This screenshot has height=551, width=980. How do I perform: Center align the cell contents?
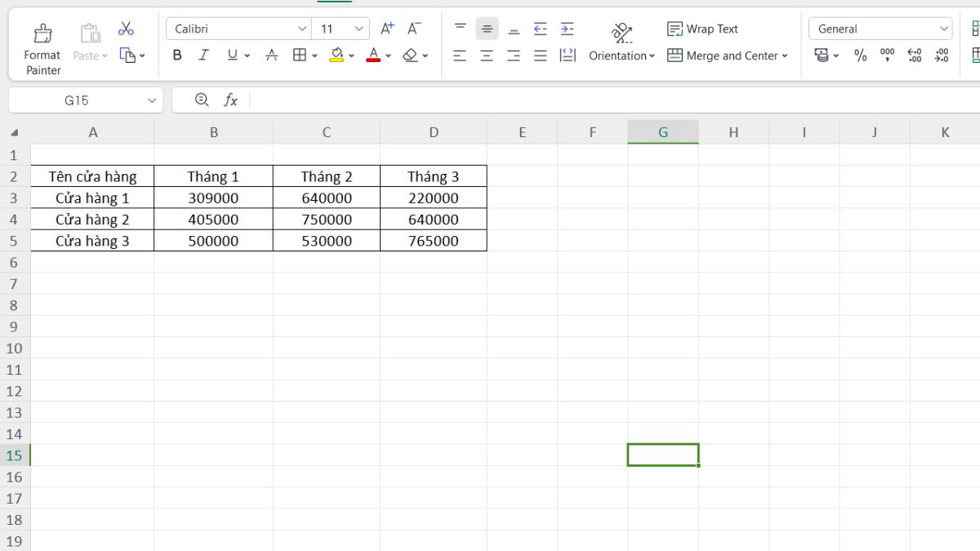click(x=487, y=56)
